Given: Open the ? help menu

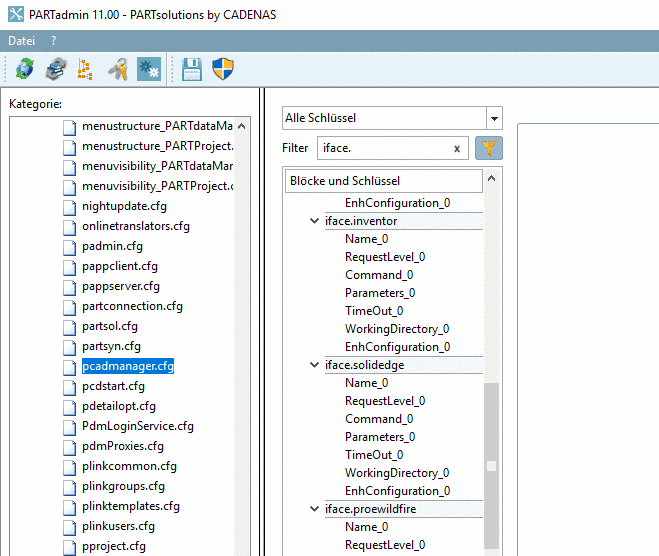Looking at the screenshot, I should [53, 41].
